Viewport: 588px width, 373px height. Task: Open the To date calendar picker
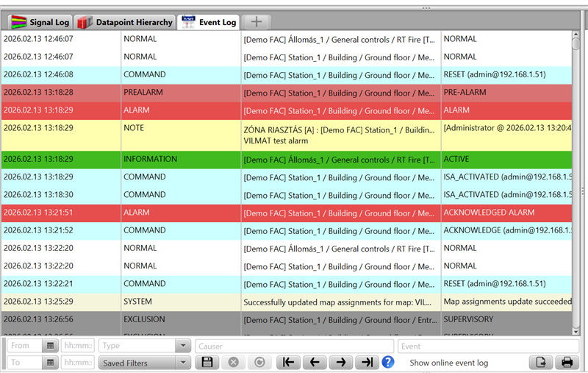pos(51,363)
